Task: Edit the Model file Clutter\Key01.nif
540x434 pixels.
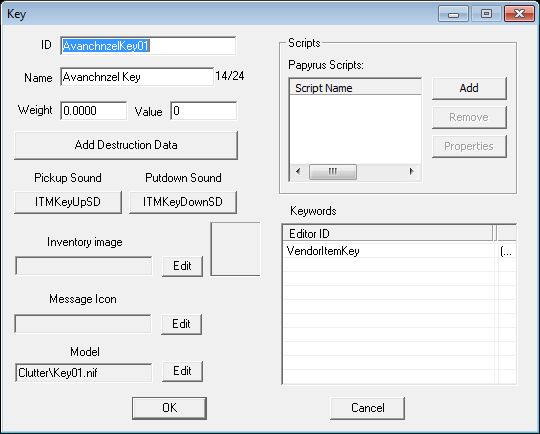Action: click(182, 371)
